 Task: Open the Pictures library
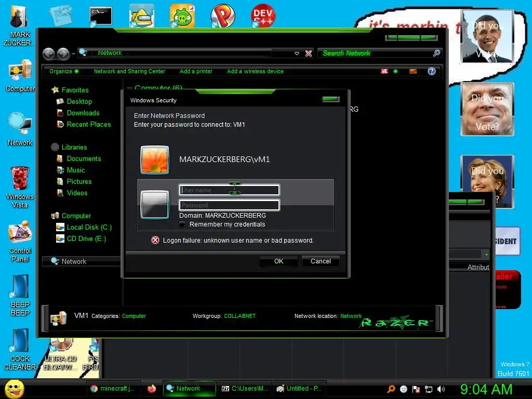pos(79,181)
